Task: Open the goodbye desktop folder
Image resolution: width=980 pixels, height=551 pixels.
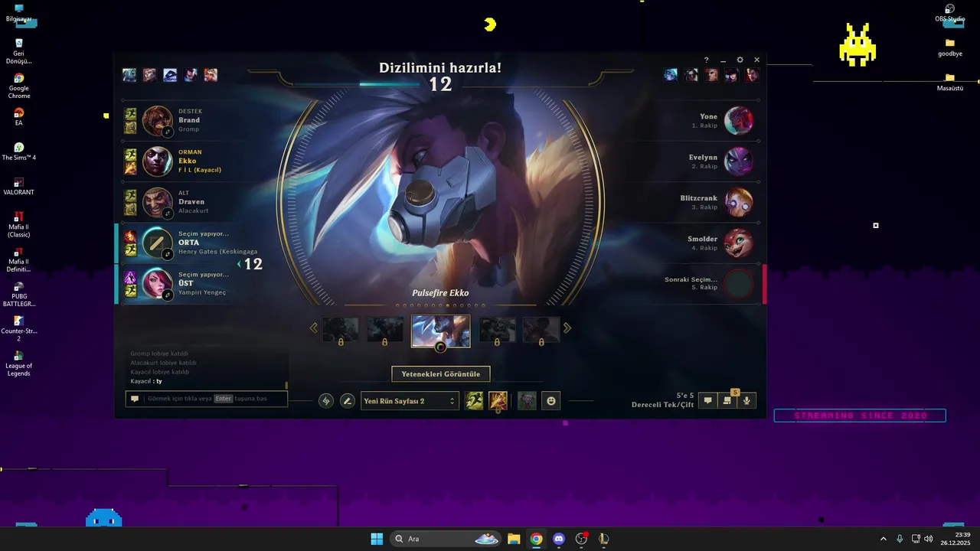Action: (950, 47)
